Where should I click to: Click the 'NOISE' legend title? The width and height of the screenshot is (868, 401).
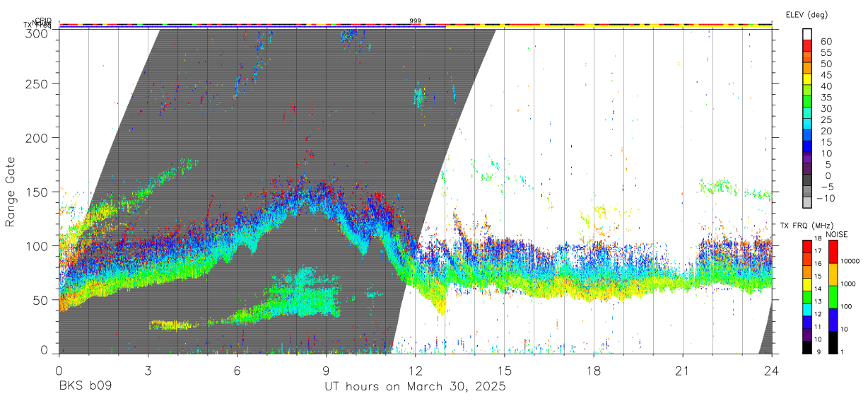(x=836, y=234)
